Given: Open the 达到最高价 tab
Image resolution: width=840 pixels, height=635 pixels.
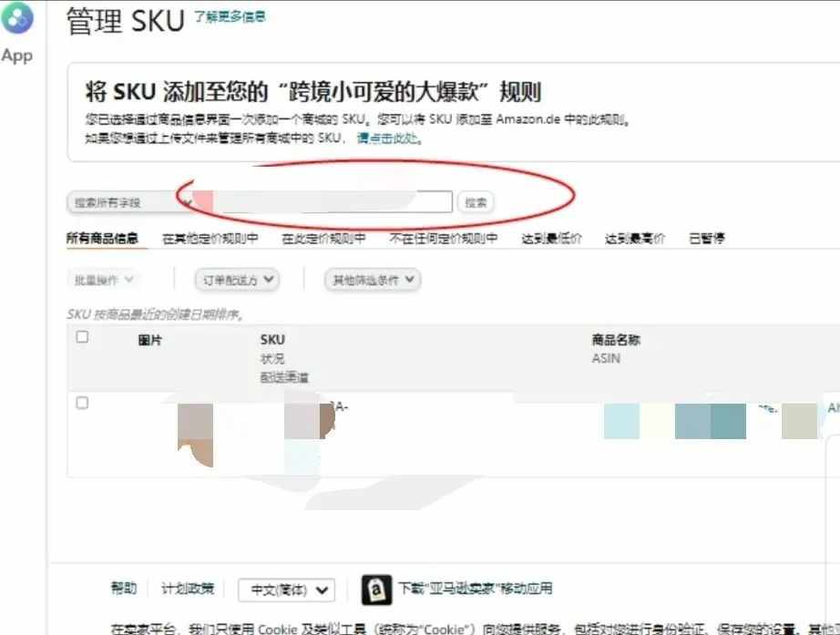Looking at the screenshot, I should 634,239.
